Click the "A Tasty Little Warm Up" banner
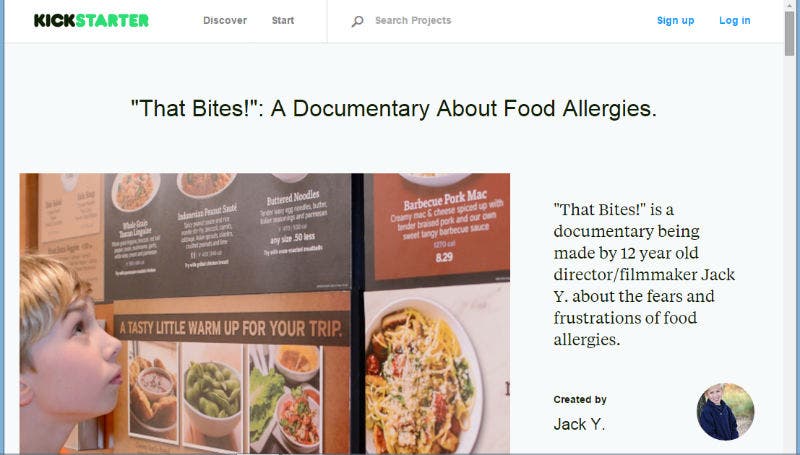800x455 pixels. click(231, 328)
